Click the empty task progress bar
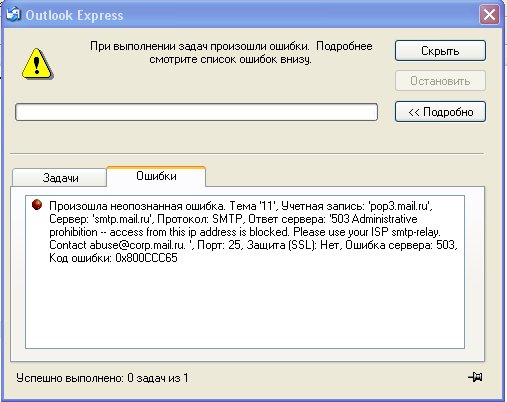 pos(196,112)
